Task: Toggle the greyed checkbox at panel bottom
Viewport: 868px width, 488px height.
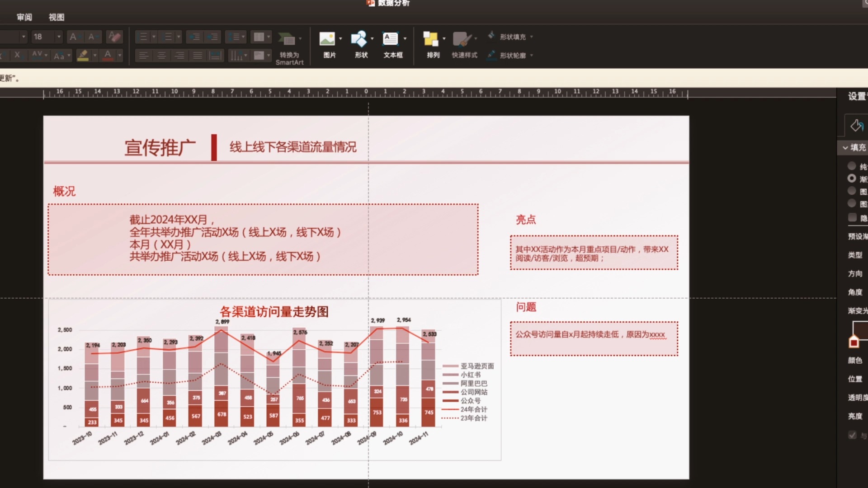Action: click(852, 435)
